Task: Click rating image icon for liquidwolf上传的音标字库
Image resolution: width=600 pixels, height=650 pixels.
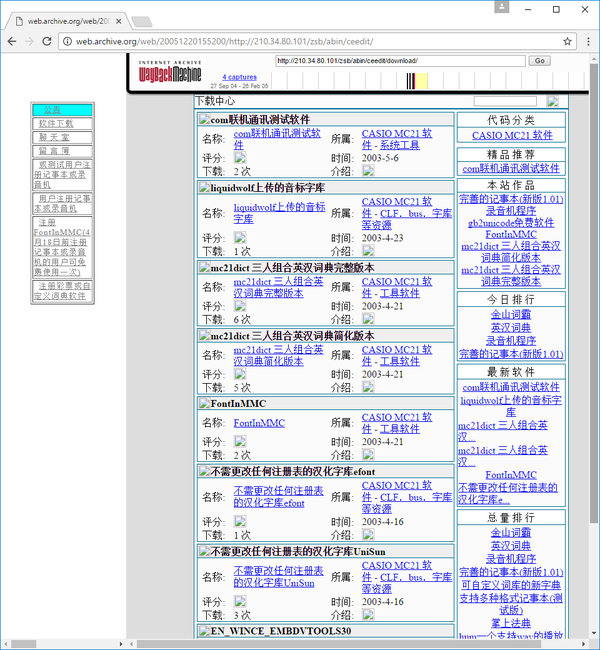Action: point(240,238)
